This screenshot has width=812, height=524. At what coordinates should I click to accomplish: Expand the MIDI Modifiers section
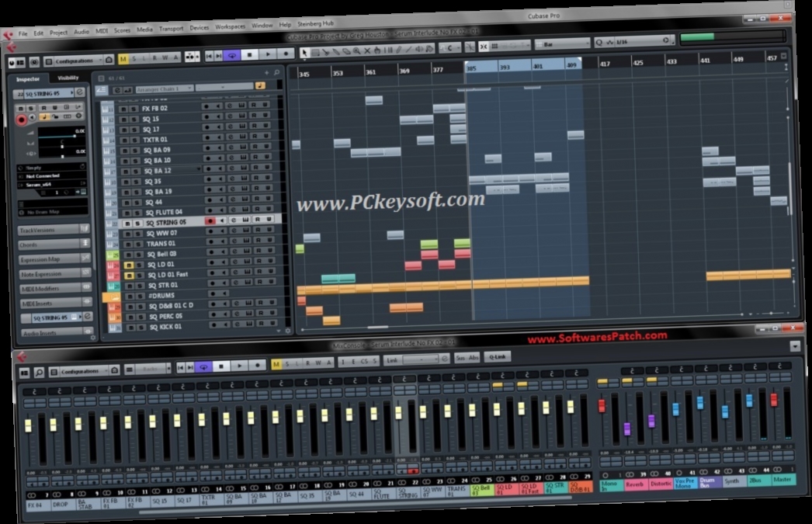55,288
